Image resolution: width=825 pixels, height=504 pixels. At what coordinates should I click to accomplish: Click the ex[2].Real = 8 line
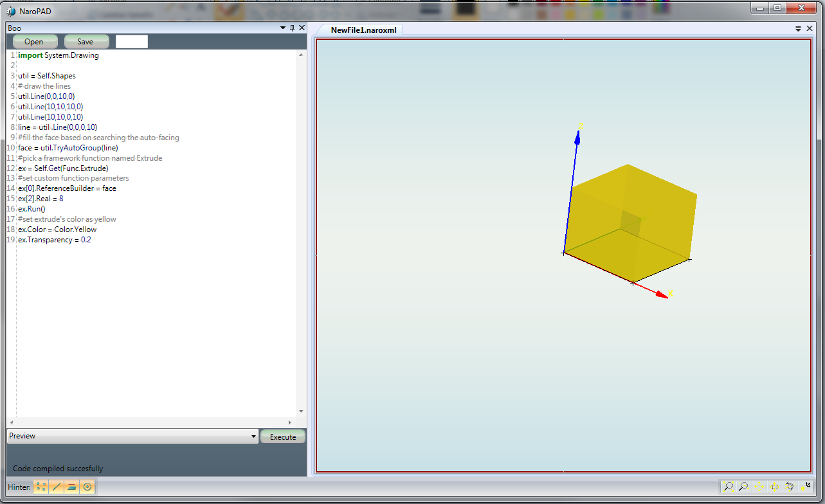click(x=41, y=199)
